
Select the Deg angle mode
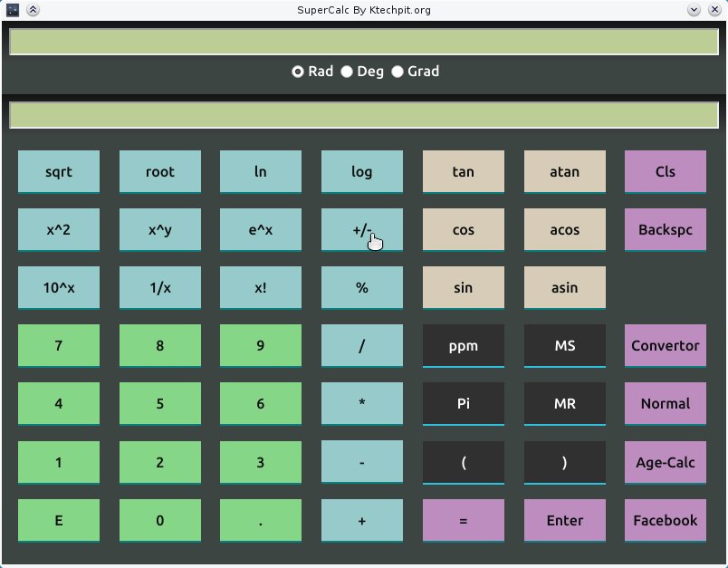362,72
